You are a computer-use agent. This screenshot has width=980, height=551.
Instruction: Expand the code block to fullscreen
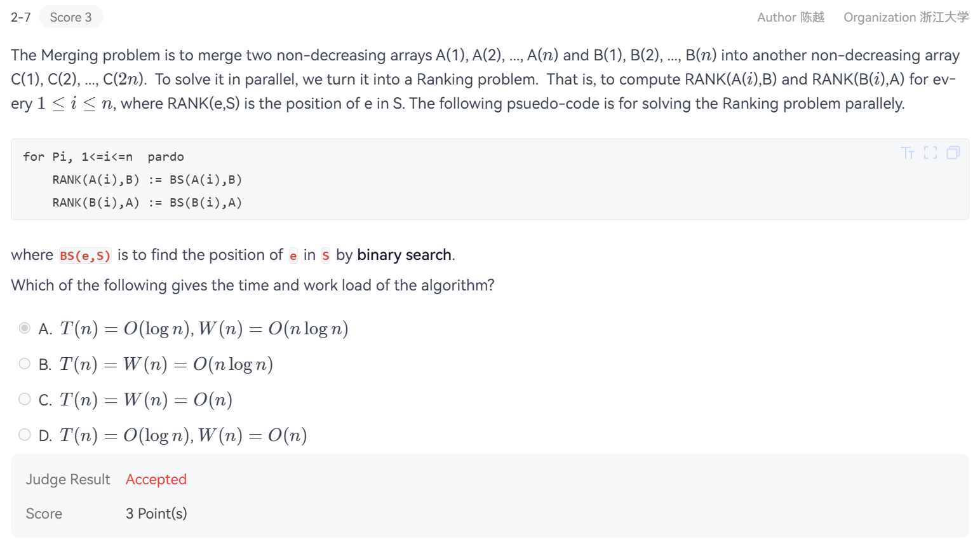point(930,153)
